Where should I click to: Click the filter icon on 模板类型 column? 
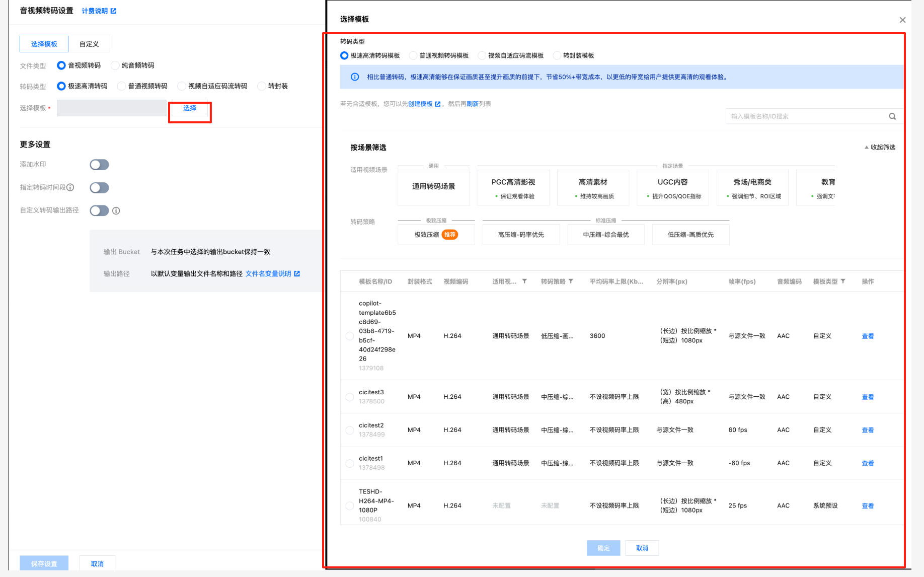(843, 281)
